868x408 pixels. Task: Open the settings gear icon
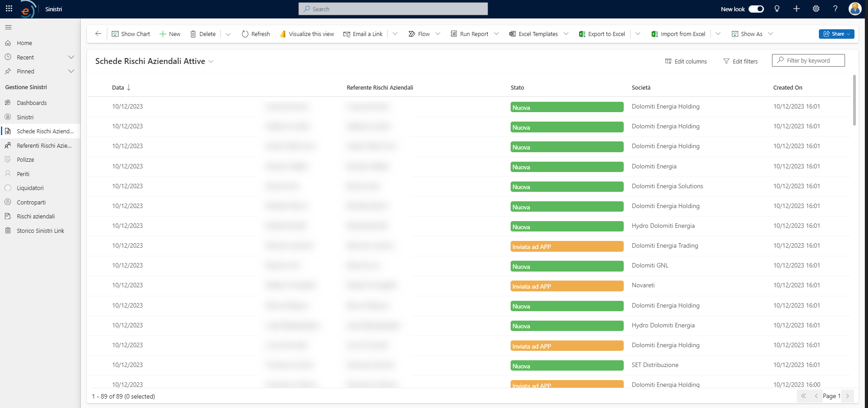point(816,9)
